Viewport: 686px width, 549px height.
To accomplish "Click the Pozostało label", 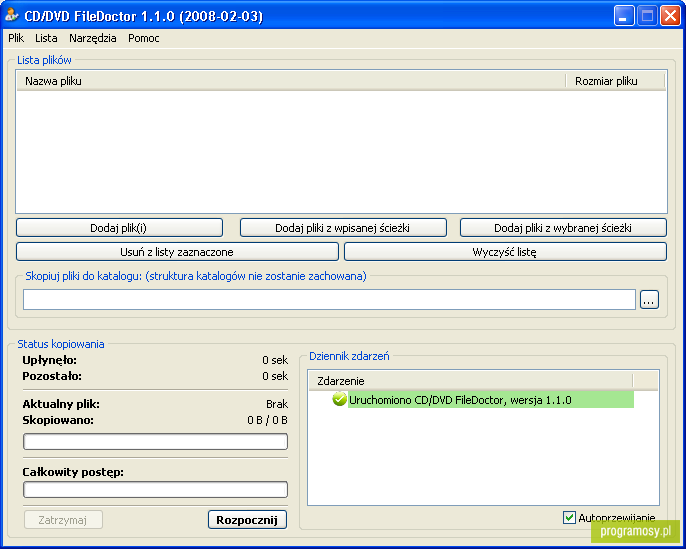I will pyautogui.click(x=52, y=376).
